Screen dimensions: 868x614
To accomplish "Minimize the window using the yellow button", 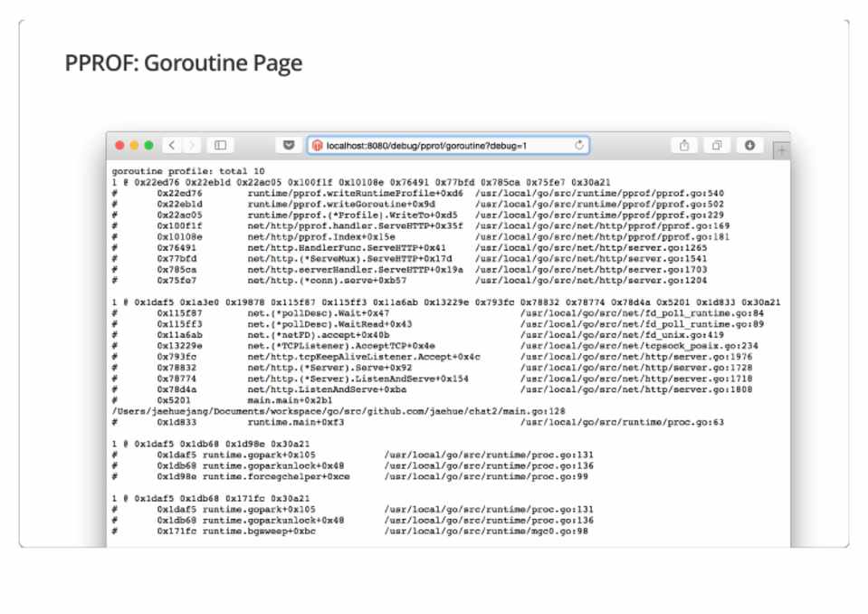I will (135, 146).
